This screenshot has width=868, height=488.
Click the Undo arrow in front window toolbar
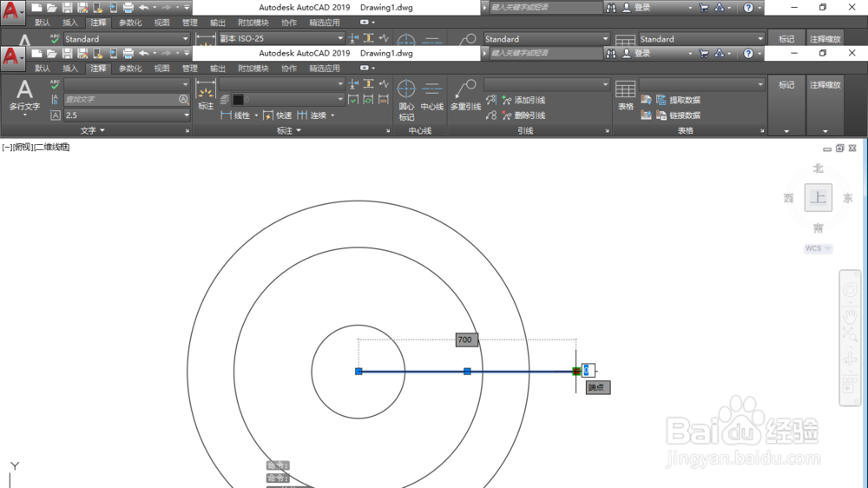144,53
